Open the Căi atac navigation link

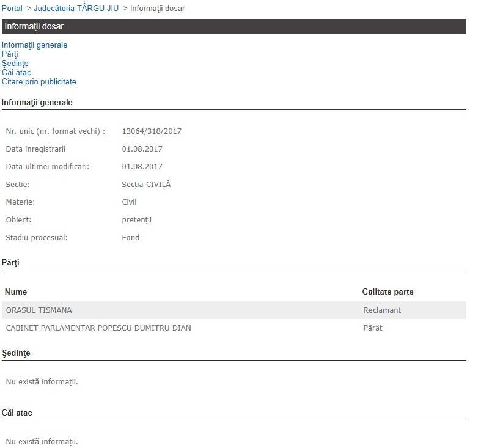click(x=16, y=73)
